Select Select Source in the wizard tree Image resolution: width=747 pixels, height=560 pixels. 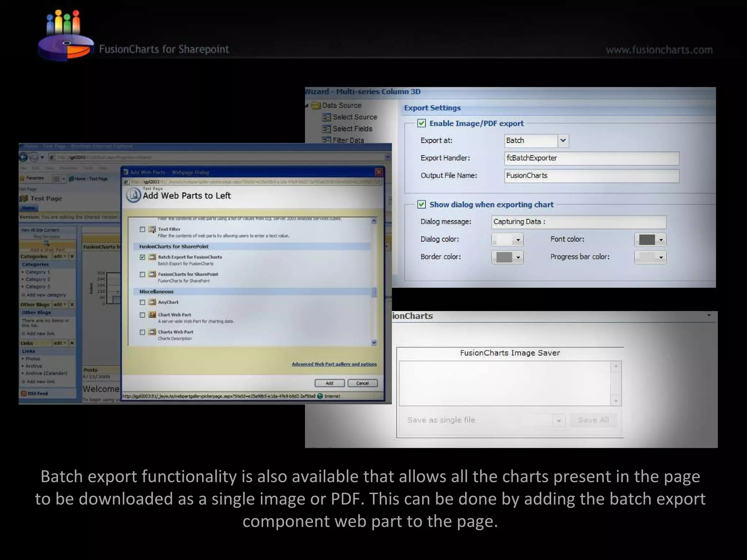point(355,117)
